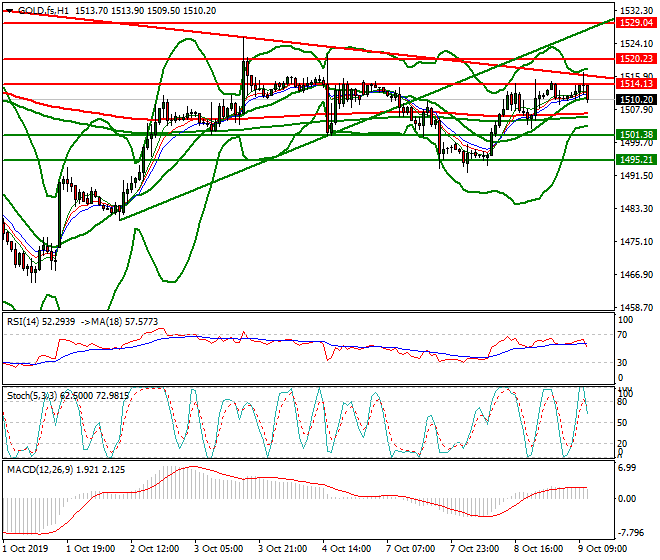The width and height of the screenshot is (660, 560).
Task: Click the 3 Oct 05:00 time axis label
Action: click(x=218, y=549)
